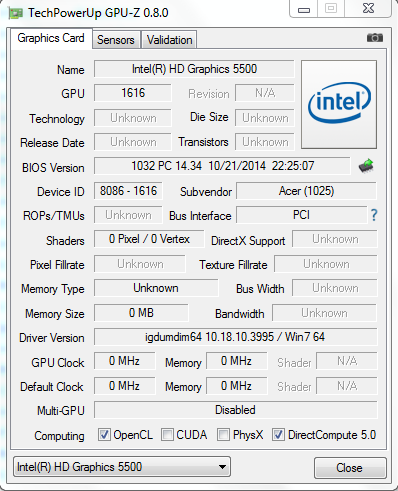This screenshot has width=398, height=491.
Task: Open the Intel HD Graphics 5500 dropdown
Action: (x=122, y=467)
